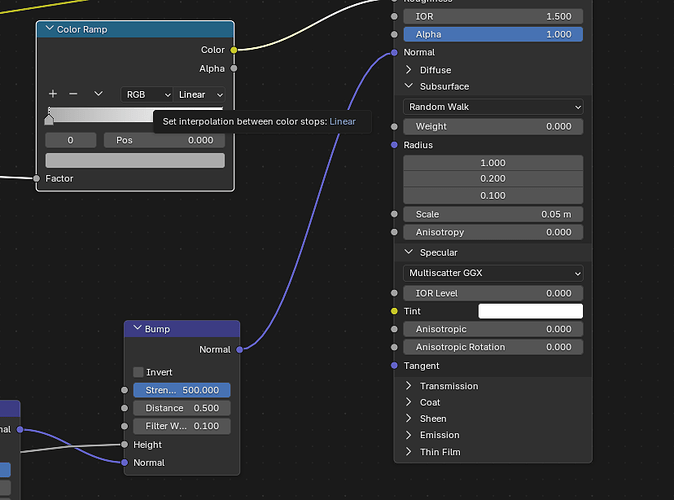Expand the Diffuse panel

pos(409,70)
